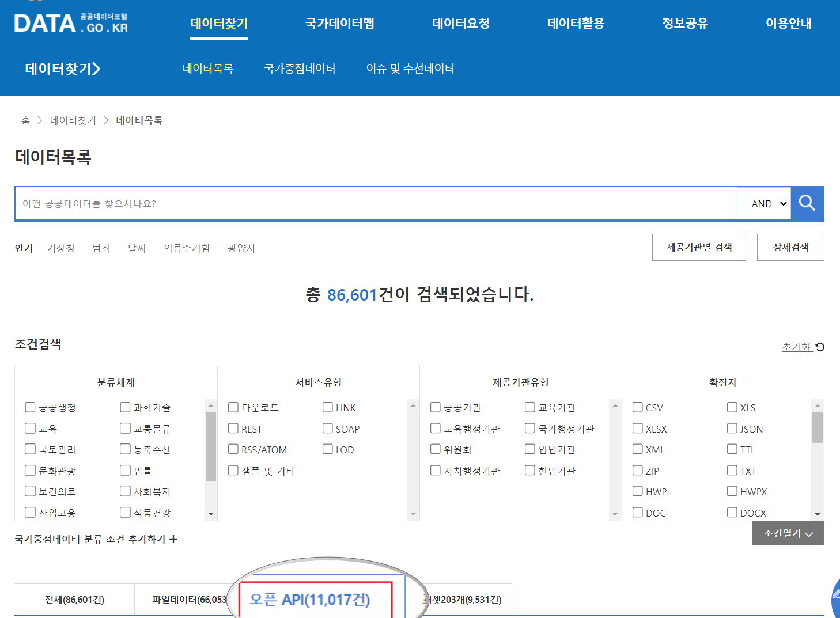840x618 pixels.
Task: Switch to the 전체(86,601건) tab
Action: 74,600
